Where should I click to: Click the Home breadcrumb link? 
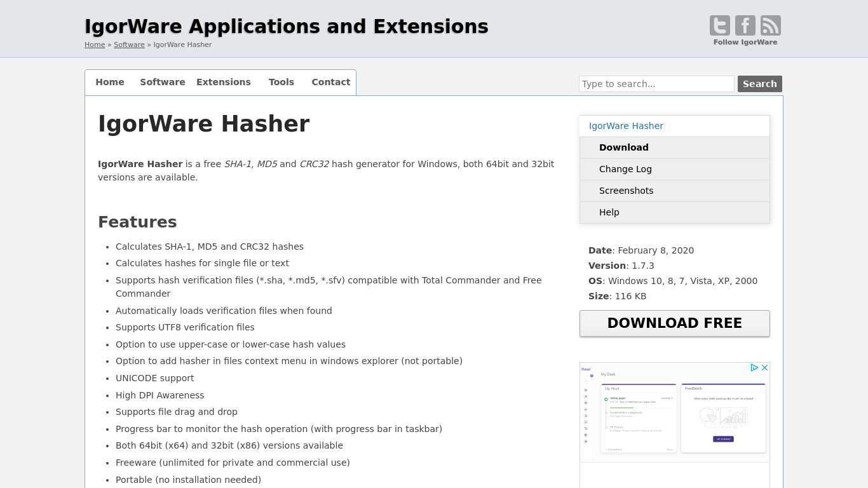point(95,44)
